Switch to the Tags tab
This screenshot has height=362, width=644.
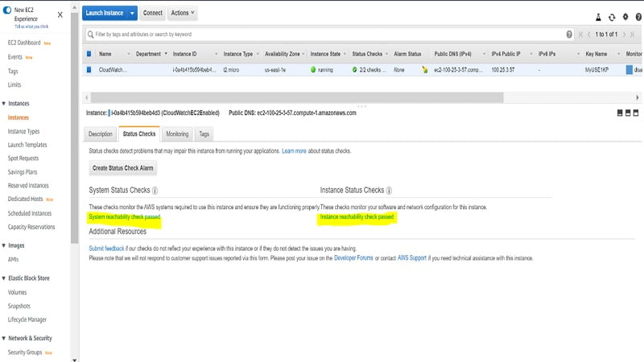tap(204, 134)
